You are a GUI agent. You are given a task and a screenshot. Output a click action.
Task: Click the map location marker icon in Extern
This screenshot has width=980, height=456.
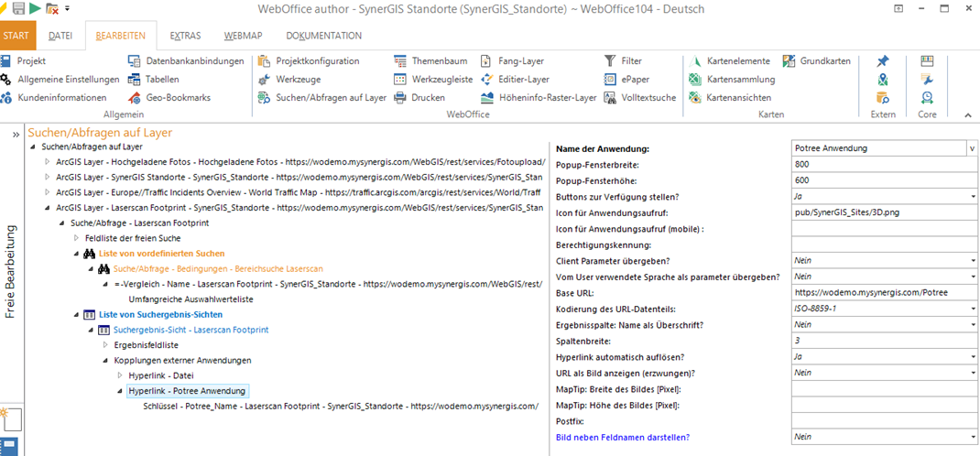coord(883,80)
